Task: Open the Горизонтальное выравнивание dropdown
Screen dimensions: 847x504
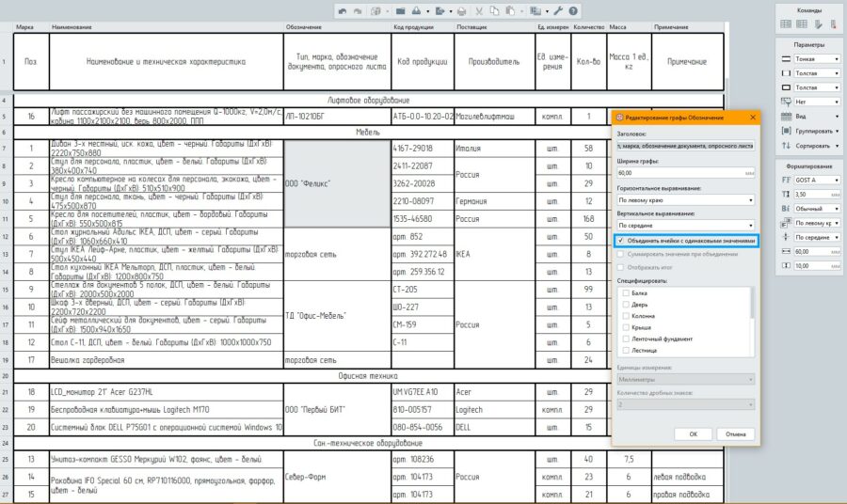Action: [x=685, y=200]
